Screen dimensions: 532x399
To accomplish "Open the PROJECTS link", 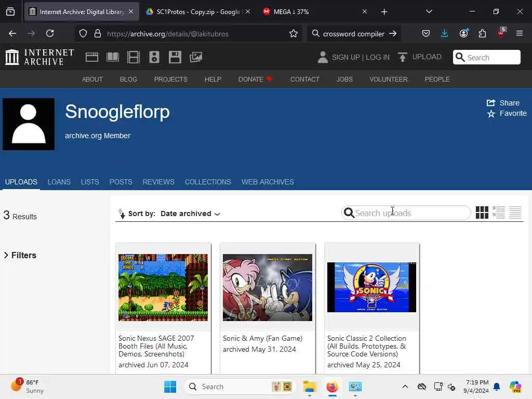I will point(170,79).
